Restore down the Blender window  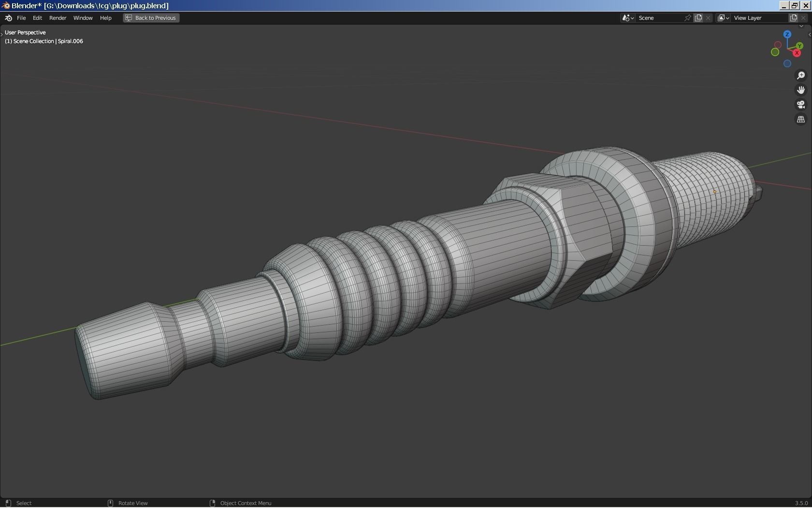pos(795,5)
